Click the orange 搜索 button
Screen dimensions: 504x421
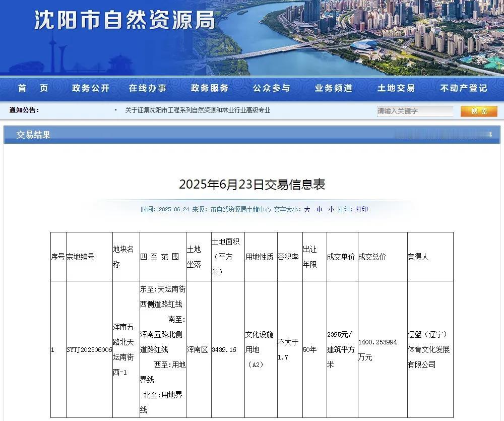pos(479,111)
